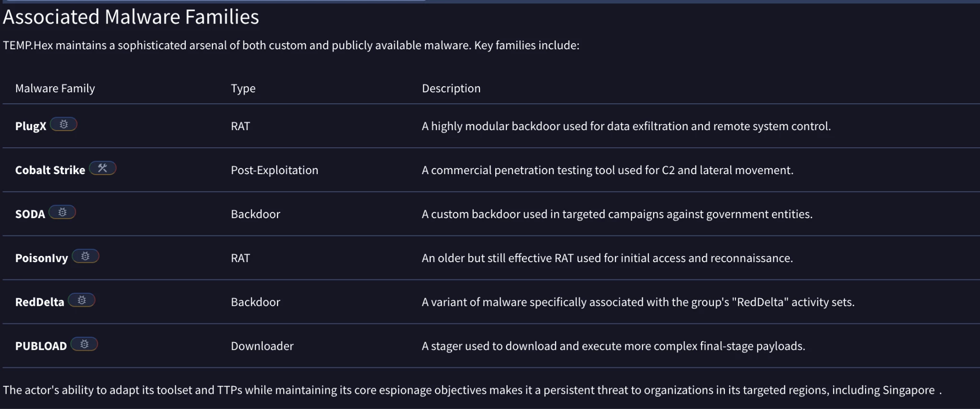The image size is (980, 409).
Task: Click the Description column header
Action: (451, 88)
